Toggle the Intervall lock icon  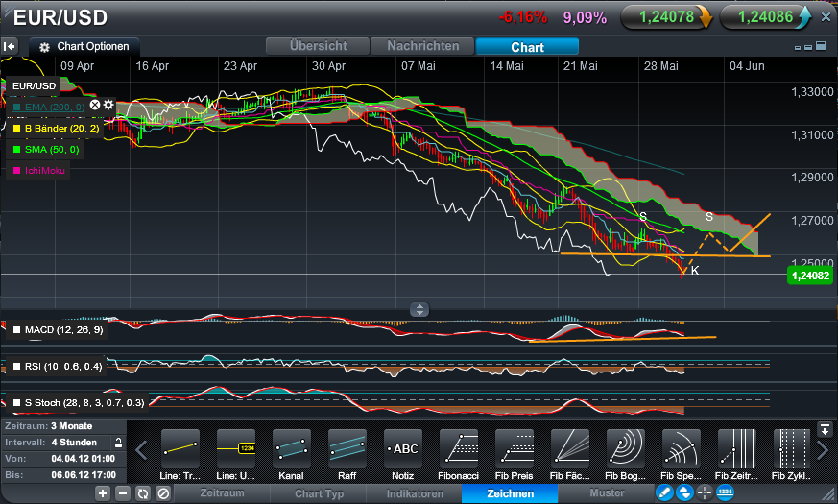pyautogui.click(x=119, y=443)
